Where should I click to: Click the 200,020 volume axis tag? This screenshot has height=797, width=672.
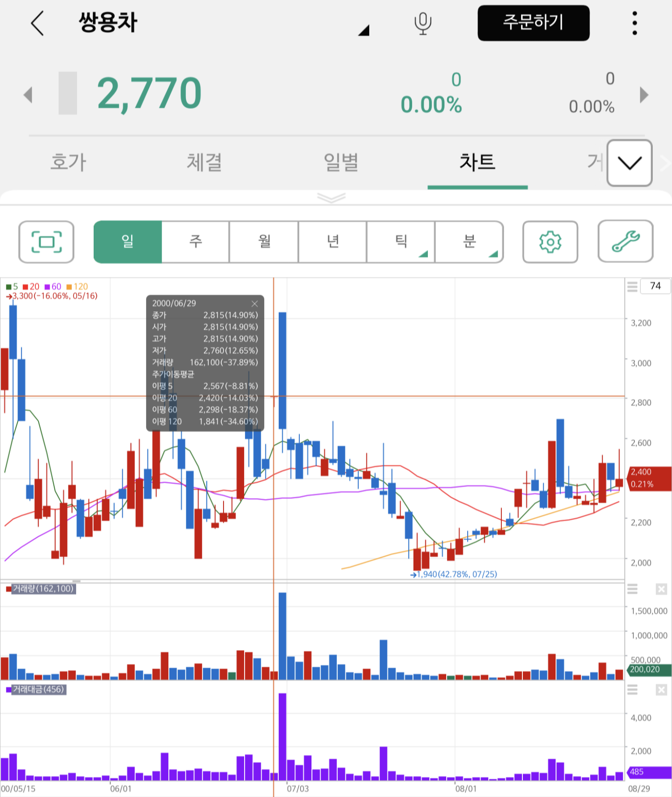(649, 670)
